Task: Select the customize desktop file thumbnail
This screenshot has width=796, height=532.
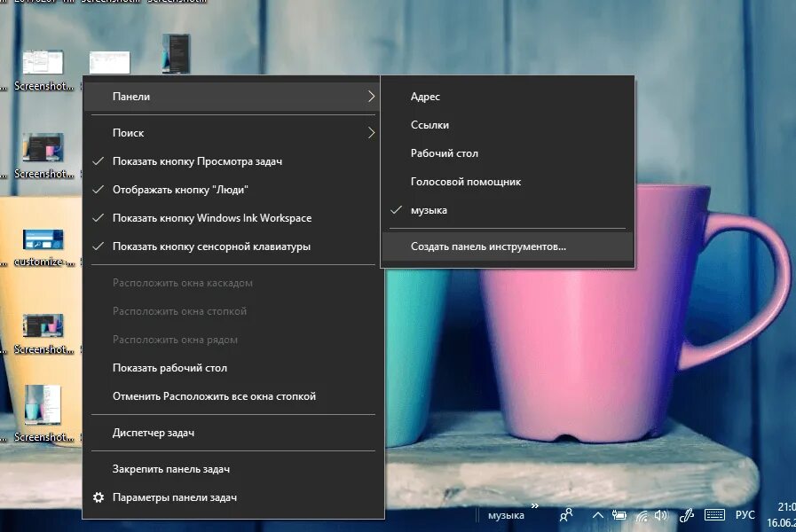Action: click(x=43, y=239)
